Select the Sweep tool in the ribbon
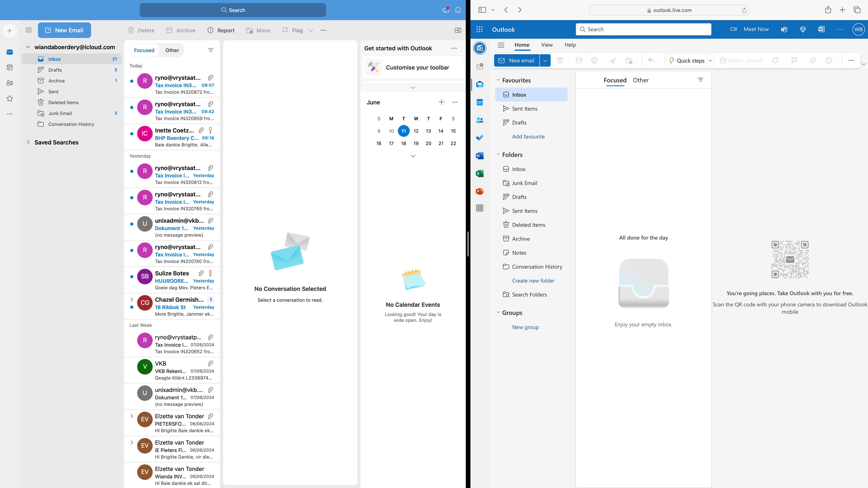 613,60
